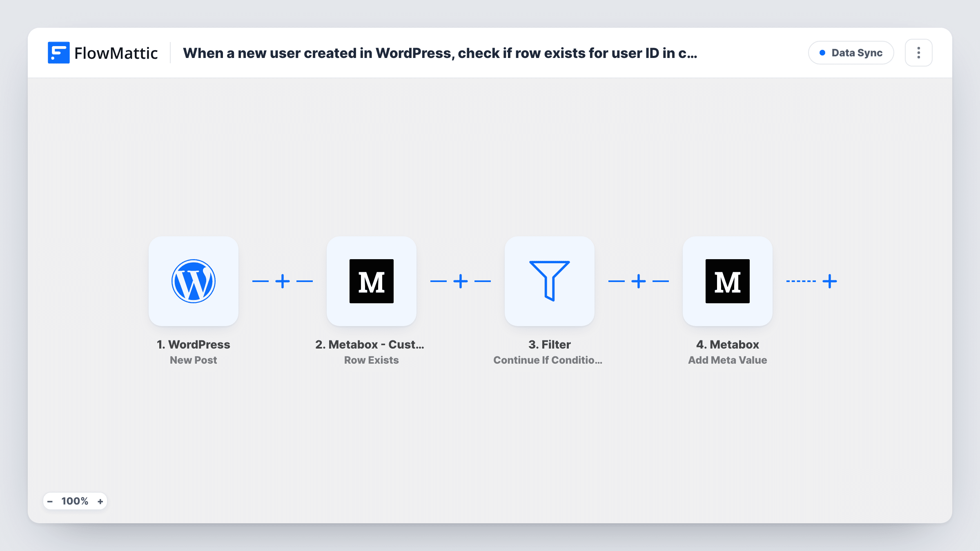This screenshot has width=980, height=551.
Task: Add step between WordPress and Metabox Row Exists
Action: 283,281
